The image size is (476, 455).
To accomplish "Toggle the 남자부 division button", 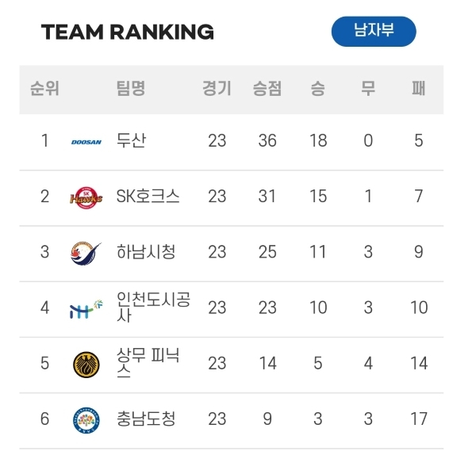I will [374, 32].
